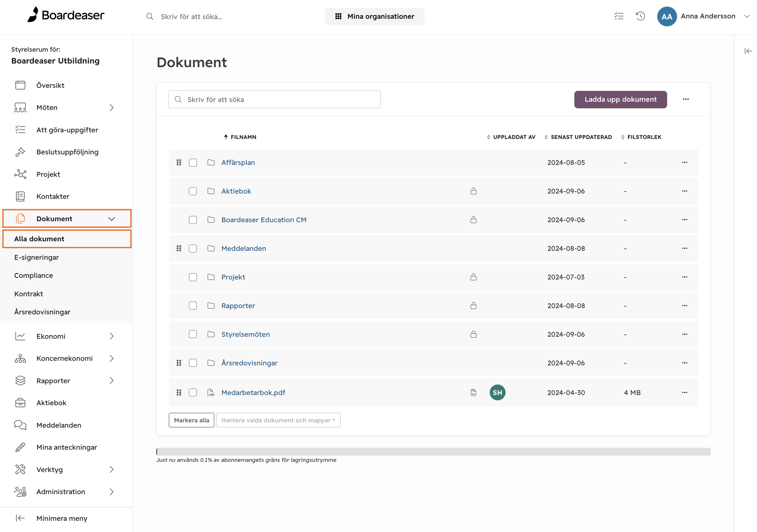Click lock icon on Rapporter row
Screen dimensions: 757x532
tap(474, 306)
